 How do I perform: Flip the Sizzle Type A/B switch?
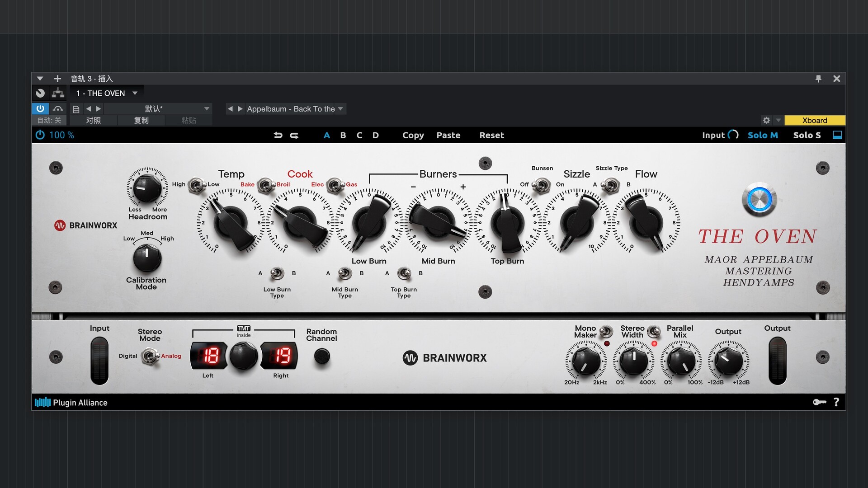point(611,185)
